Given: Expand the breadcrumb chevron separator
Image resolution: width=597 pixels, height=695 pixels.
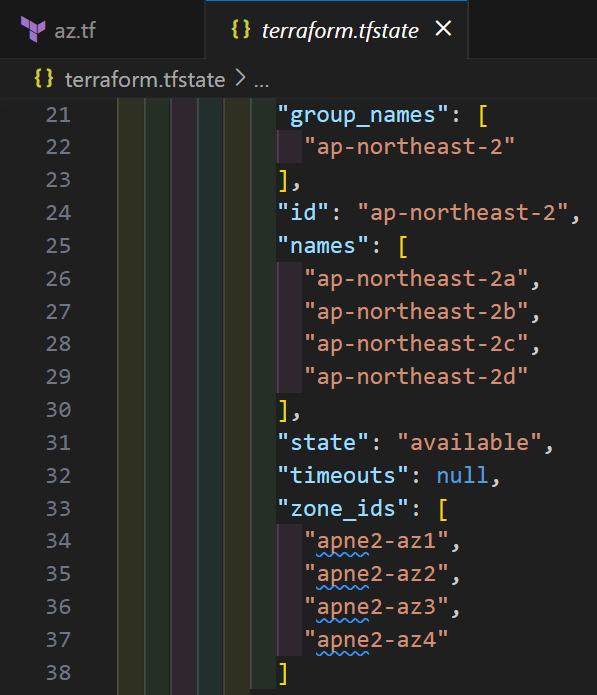Looking at the screenshot, I should (x=240, y=79).
